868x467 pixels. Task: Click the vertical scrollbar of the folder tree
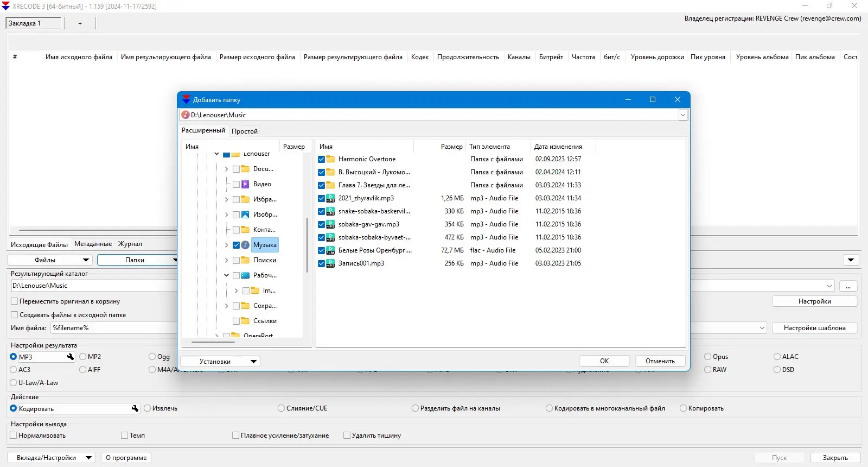pos(307,245)
